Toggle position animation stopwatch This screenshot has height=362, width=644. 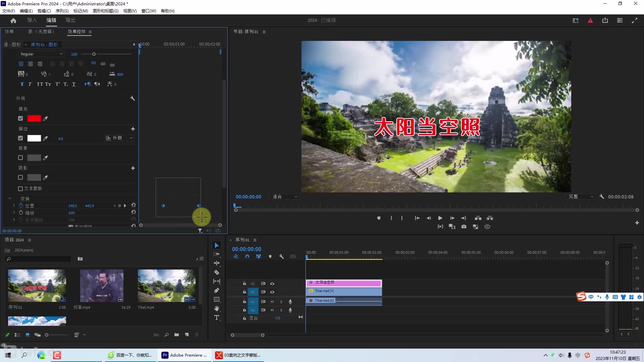(x=21, y=205)
